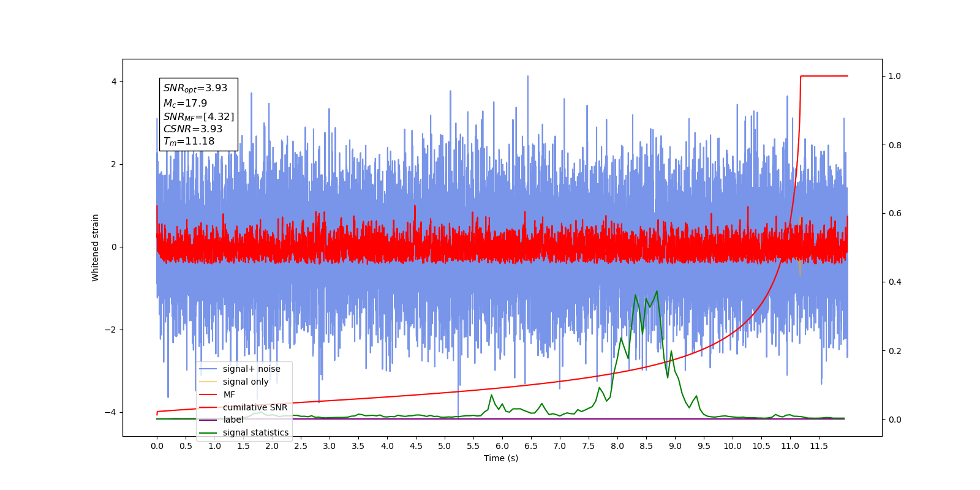
Task: Click the 2.5 tick on time axis
Action: 301,446
